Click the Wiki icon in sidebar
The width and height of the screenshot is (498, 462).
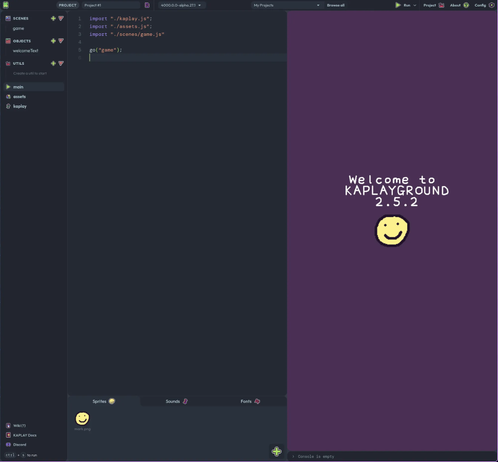coord(8,425)
